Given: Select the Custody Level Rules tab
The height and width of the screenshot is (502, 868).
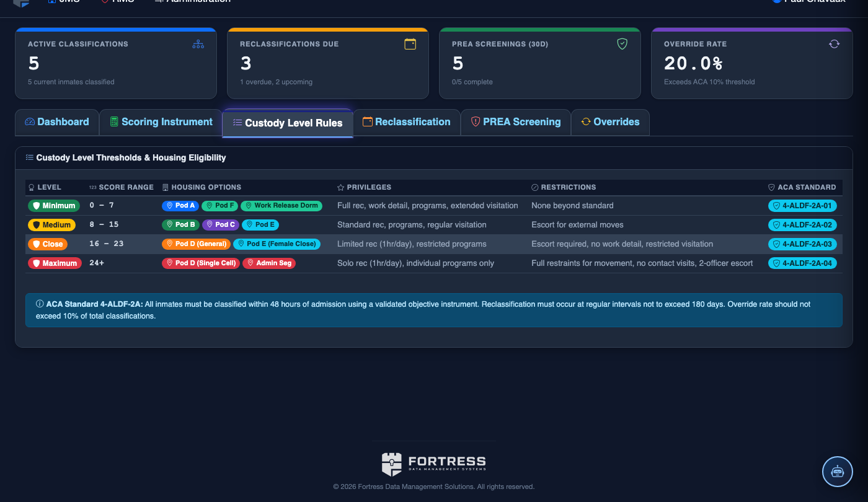Looking at the screenshot, I should [288, 123].
